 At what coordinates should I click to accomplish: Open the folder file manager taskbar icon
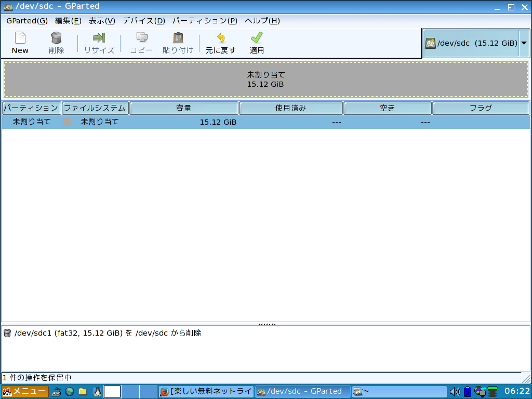coord(83,392)
